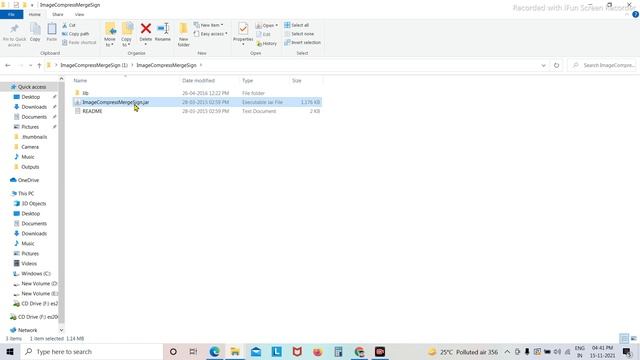Switch to the Share ribbon tab
The width and height of the screenshot is (640, 360).
click(58, 14)
